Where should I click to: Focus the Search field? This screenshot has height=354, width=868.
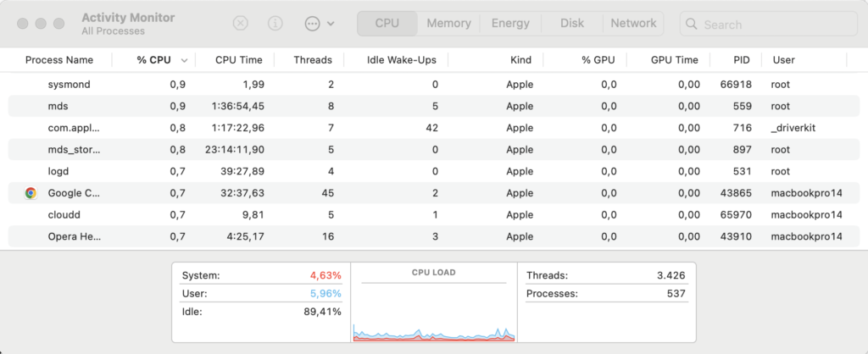point(770,25)
